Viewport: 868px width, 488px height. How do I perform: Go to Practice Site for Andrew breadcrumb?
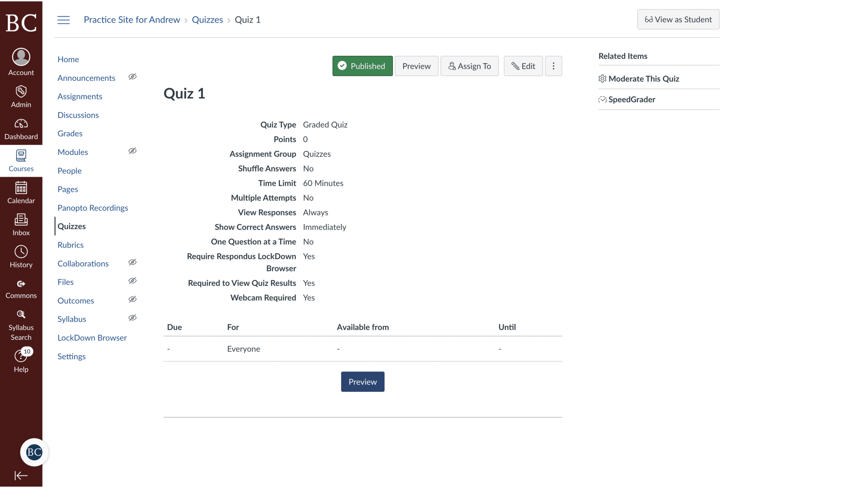click(x=132, y=19)
